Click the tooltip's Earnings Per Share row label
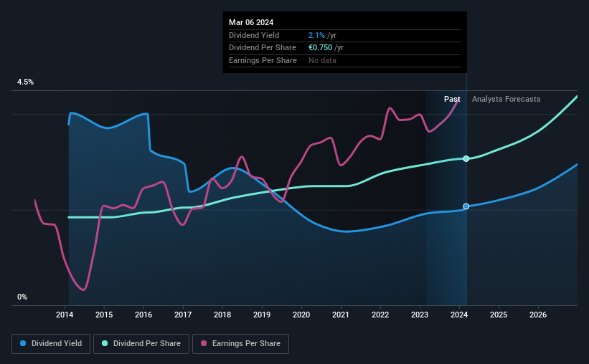 point(263,60)
